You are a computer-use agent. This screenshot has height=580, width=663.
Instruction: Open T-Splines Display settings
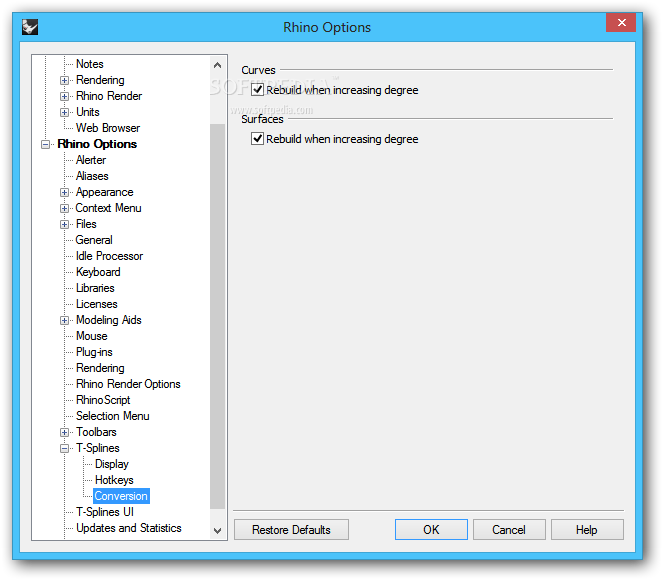[x=112, y=464]
